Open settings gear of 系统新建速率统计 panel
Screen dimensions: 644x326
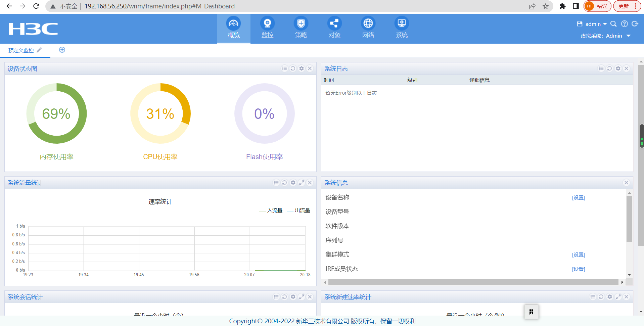pos(610,297)
